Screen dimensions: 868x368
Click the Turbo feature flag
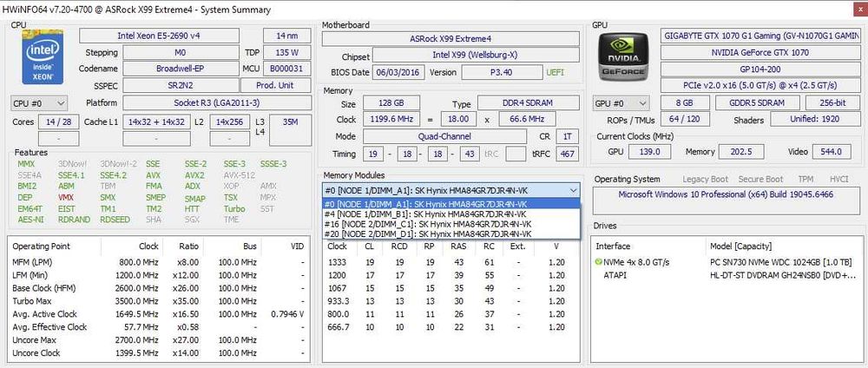tap(234, 209)
